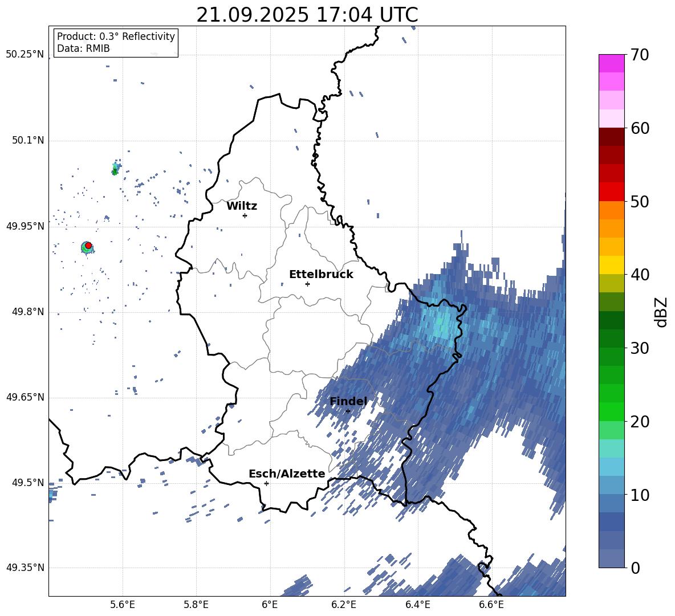Click the 49.8°N latitude label

click(28, 312)
